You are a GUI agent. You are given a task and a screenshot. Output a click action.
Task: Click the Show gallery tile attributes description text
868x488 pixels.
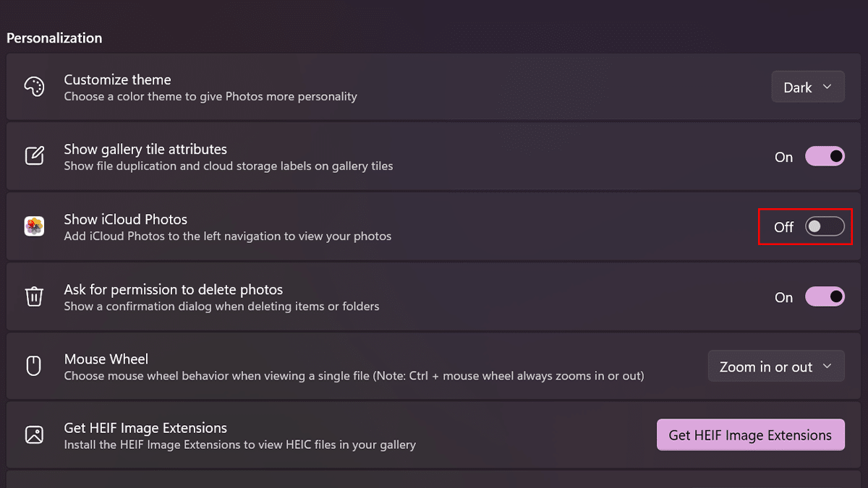(x=228, y=166)
